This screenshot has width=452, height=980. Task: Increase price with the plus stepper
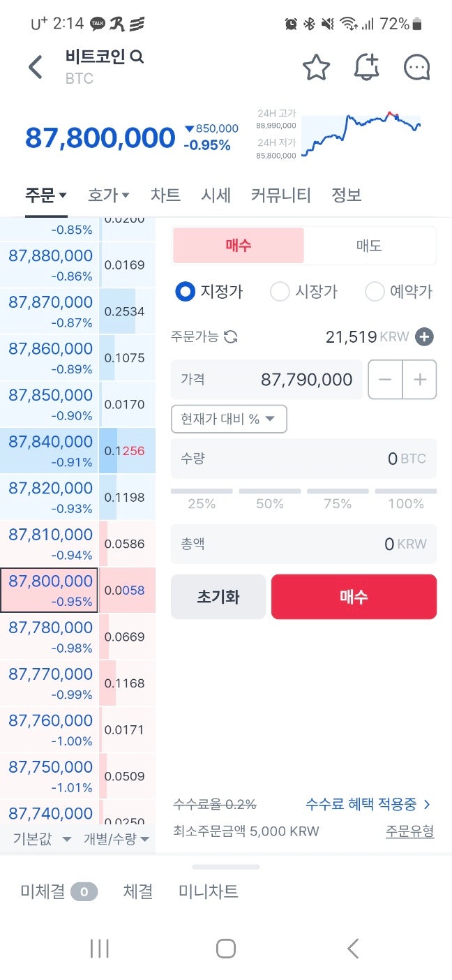click(x=419, y=379)
